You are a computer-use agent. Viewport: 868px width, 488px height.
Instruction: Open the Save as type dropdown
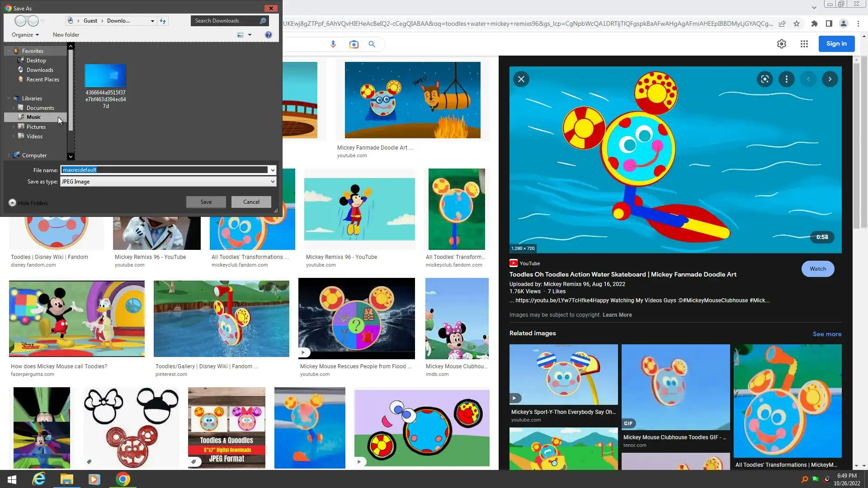click(x=273, y=182)
